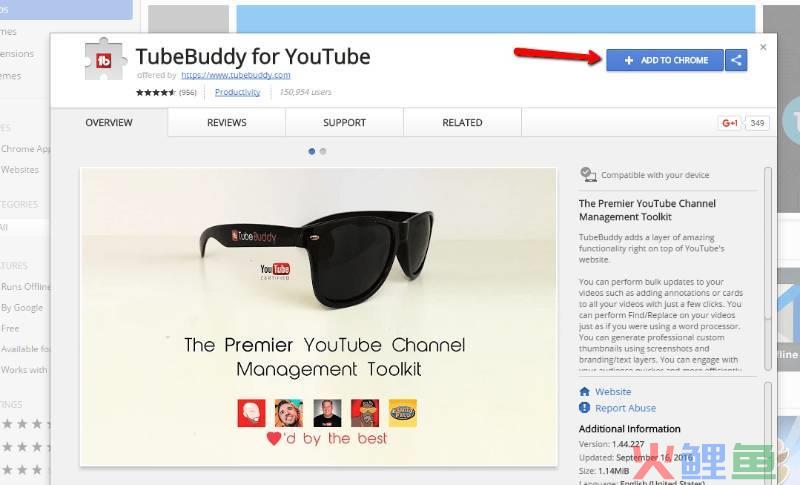Click the sunglasses promotional screenshot

318,317
